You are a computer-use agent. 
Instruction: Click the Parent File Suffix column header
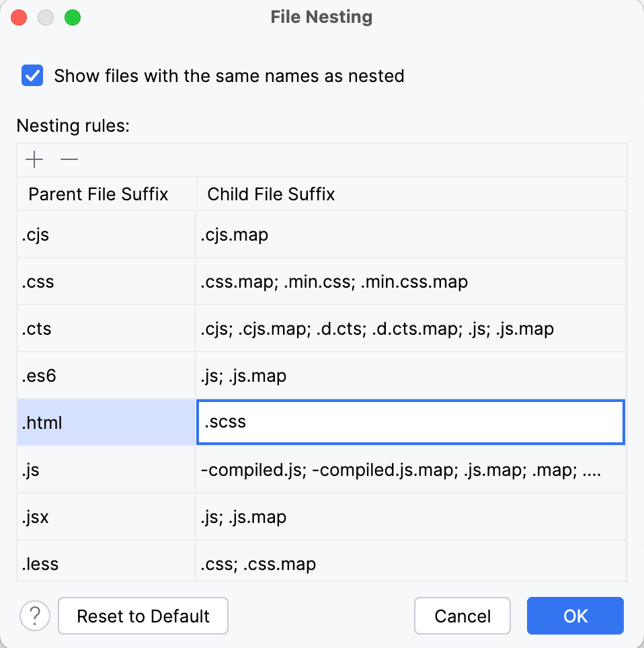[96, 194]
